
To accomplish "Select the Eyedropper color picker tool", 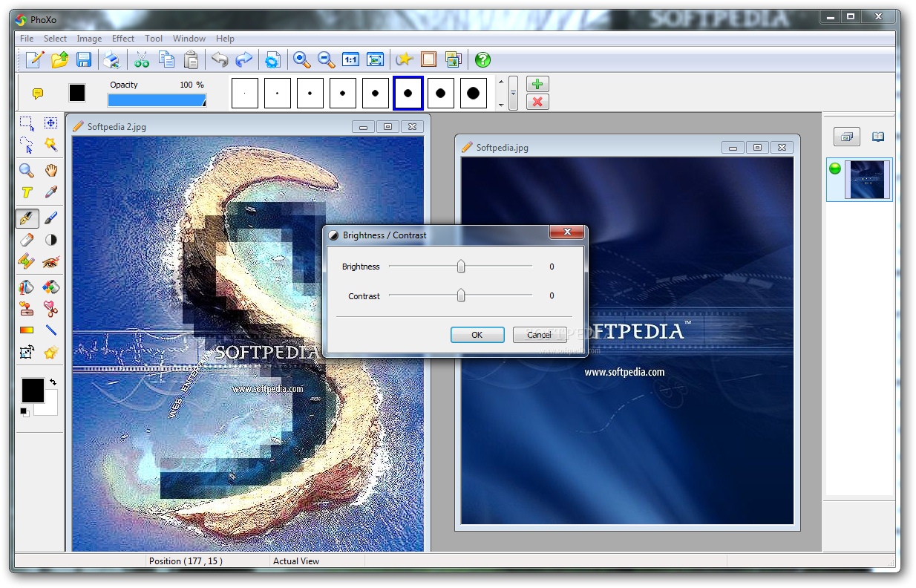I will point(50,192).
